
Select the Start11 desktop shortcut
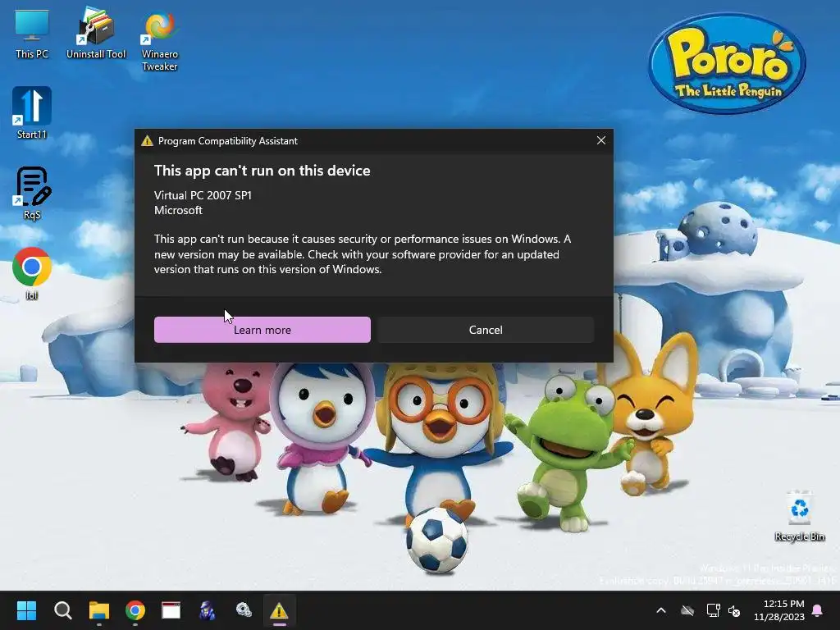pos(32,113)
